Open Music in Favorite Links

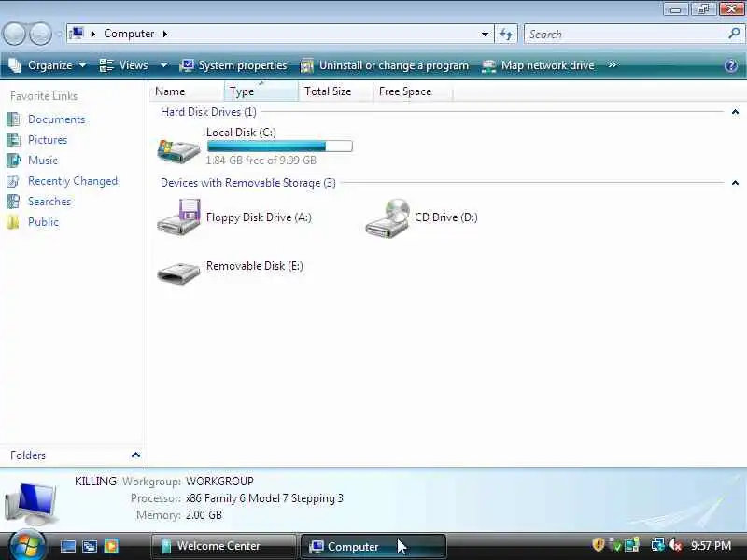click(x=42, y=160)
